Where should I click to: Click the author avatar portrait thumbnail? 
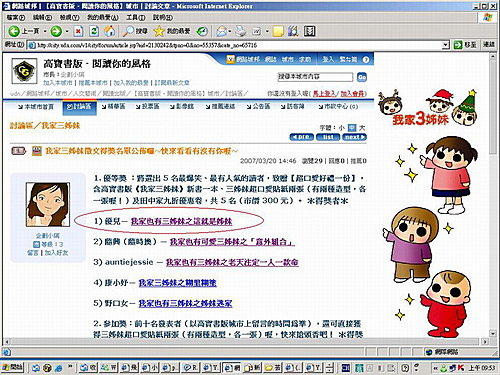[48, 204]
